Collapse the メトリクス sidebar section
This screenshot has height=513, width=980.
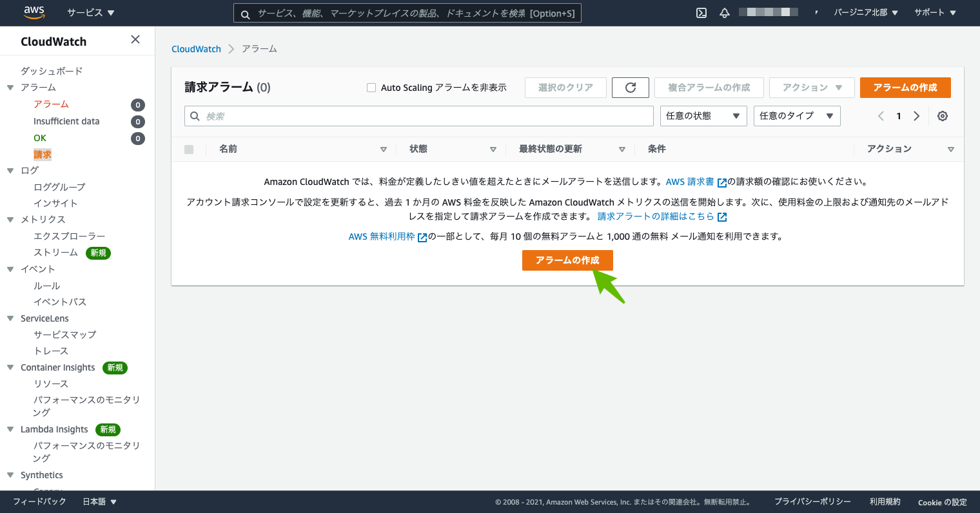(10, 220)
